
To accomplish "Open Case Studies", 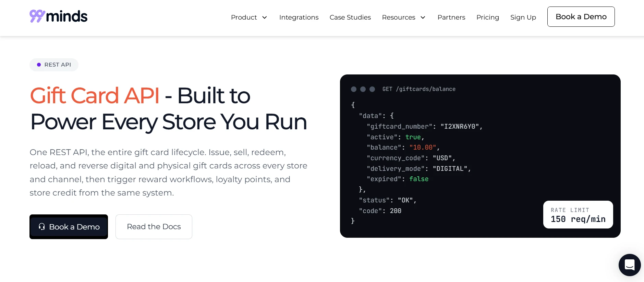I will coord(350,17).
